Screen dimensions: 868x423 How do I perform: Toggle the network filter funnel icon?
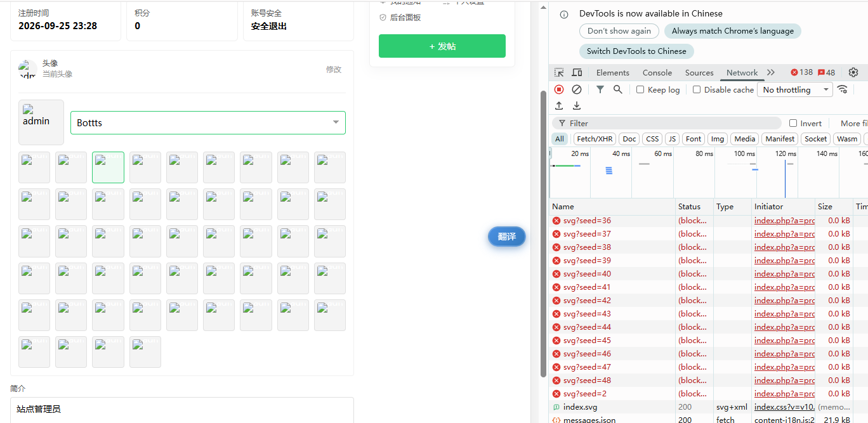point(600,89)
